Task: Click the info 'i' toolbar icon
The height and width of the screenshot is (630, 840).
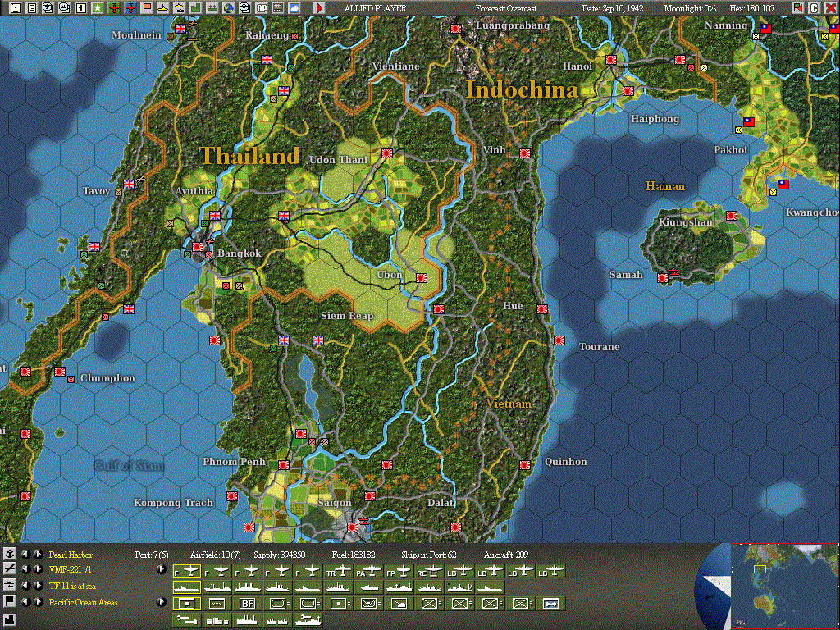Action: coord(81,7)
